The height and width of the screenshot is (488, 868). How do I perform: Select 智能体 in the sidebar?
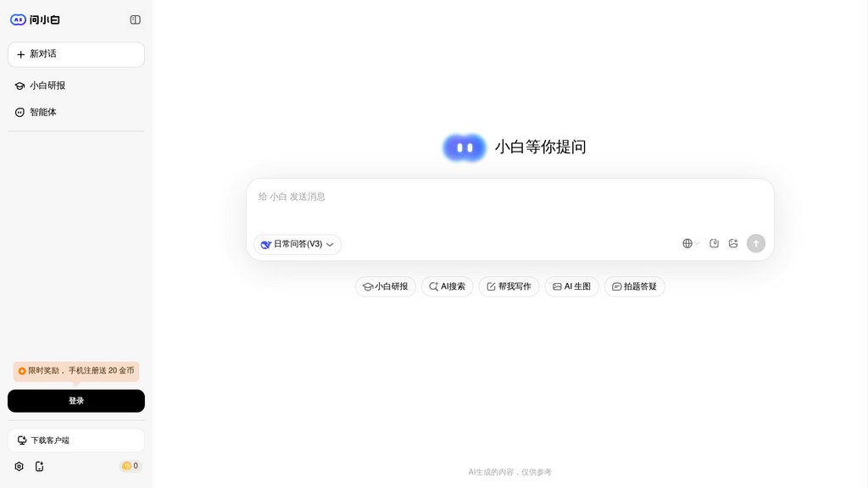tap(42, 111)
